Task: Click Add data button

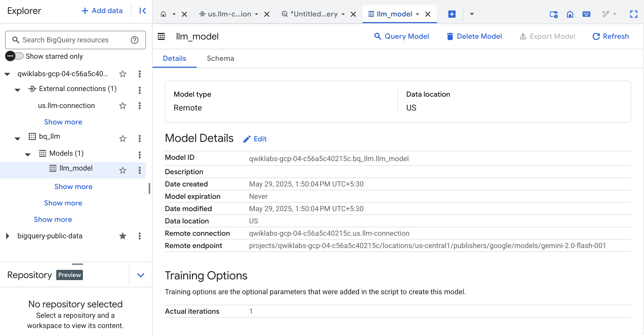Action: coord(102,11)
